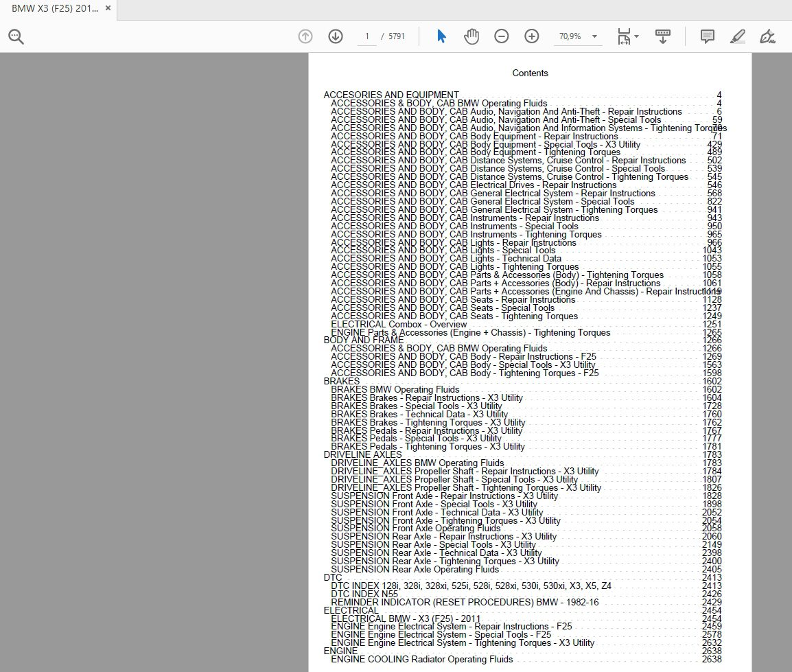Click CAB Seats - Special Tools entry
This screenshot has width=792, height=672.
(x=443, y=308)
